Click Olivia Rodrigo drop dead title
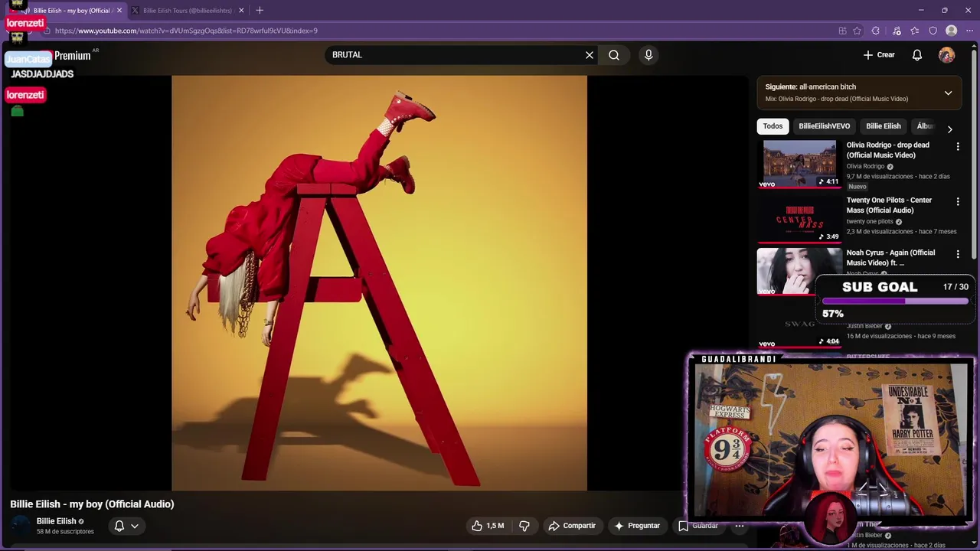This screenshot has height=551, width=980. point(888,150)
